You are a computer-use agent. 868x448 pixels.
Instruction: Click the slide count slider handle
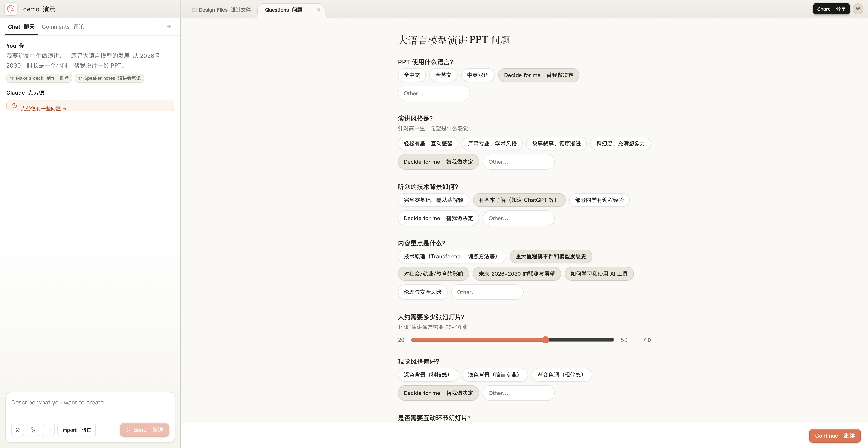(545, 340)
